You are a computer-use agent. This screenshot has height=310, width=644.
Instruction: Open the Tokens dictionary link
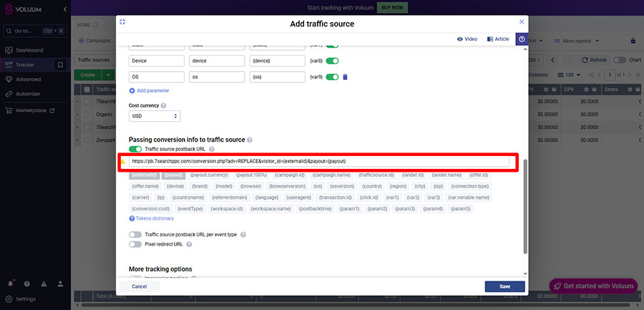point(154,218)
